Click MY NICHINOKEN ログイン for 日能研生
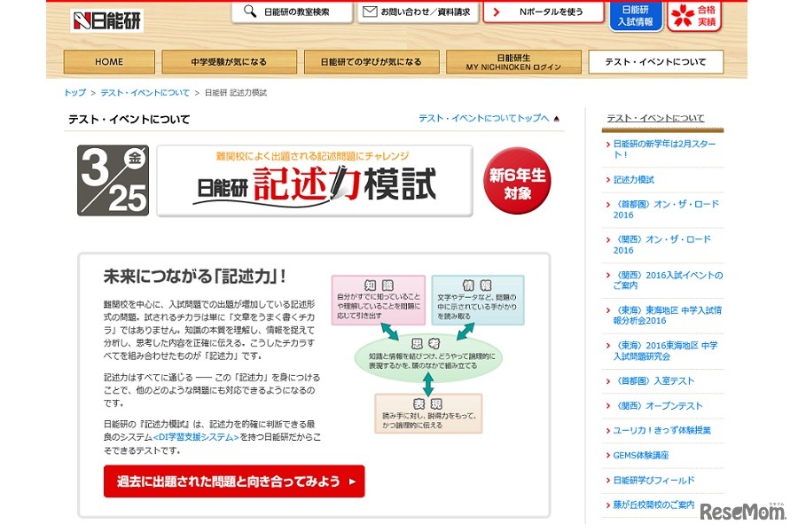 513,62
